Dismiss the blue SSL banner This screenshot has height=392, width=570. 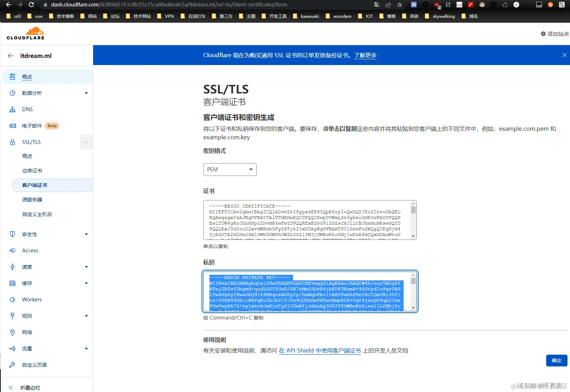pyautogui.click(x=564, y=55)
